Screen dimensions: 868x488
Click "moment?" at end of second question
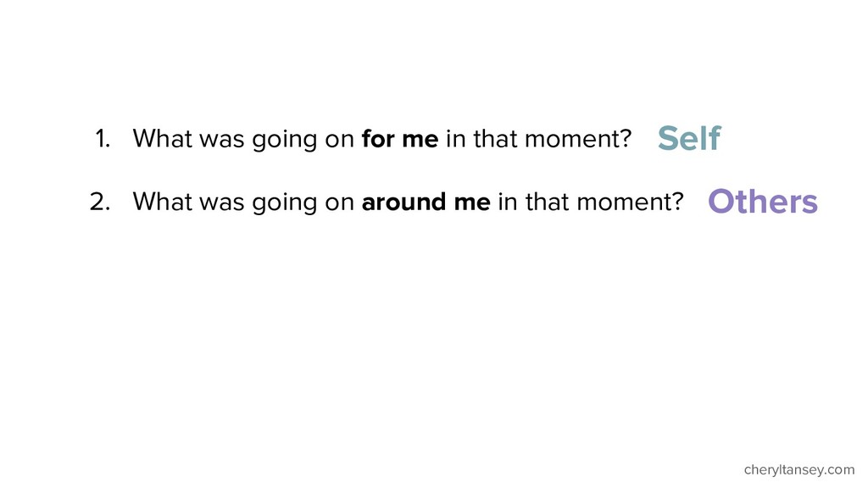tap(630, 202)
